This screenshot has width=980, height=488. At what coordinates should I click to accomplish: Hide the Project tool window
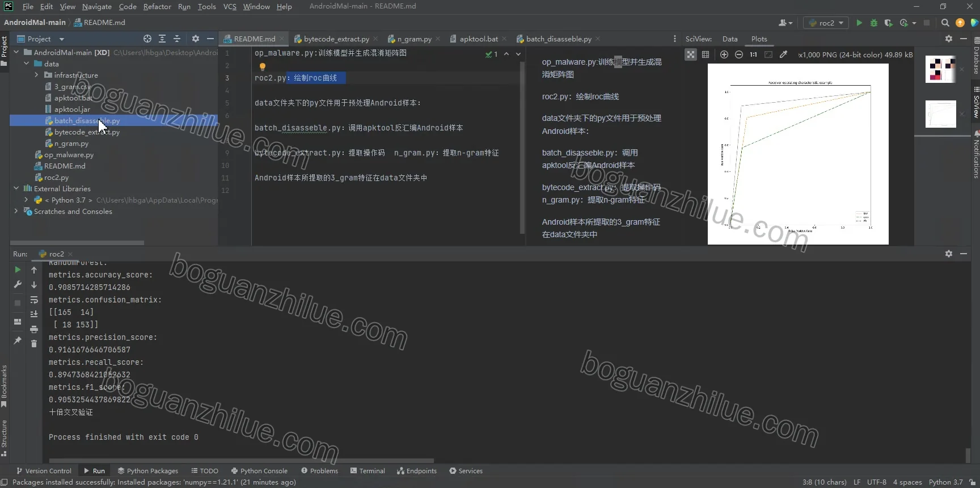(210, 39)
